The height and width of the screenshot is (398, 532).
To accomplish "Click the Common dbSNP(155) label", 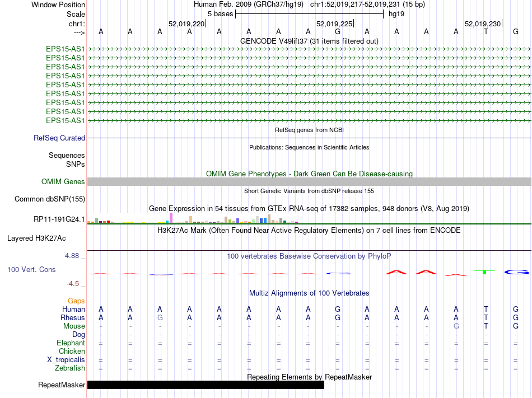I will pos(49,199).
